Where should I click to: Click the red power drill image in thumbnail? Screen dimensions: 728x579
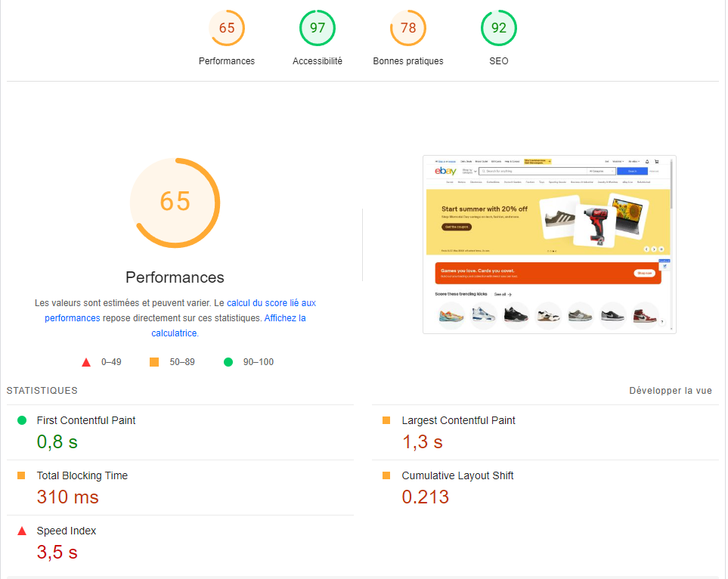click(x=596, y=225)
